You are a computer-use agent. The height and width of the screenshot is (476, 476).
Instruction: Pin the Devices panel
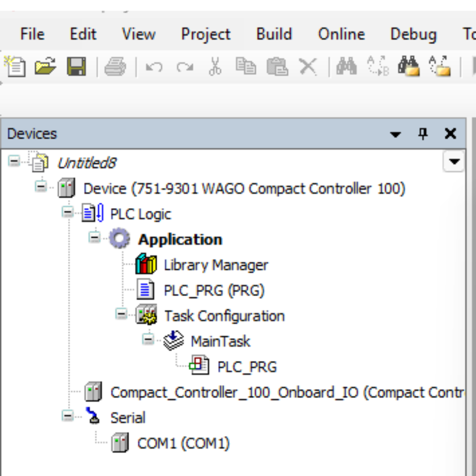pos(423,134)
